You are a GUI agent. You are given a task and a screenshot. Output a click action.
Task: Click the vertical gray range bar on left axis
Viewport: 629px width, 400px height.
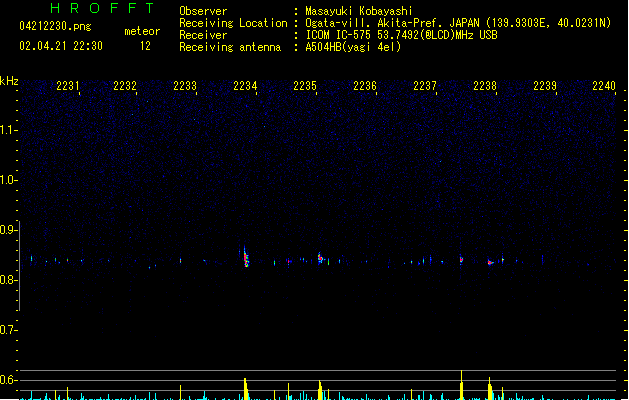(x=19, y=266)
